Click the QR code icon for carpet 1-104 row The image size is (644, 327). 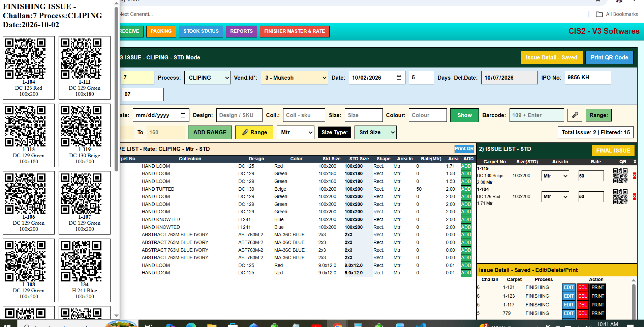click(x=620, y=196)
